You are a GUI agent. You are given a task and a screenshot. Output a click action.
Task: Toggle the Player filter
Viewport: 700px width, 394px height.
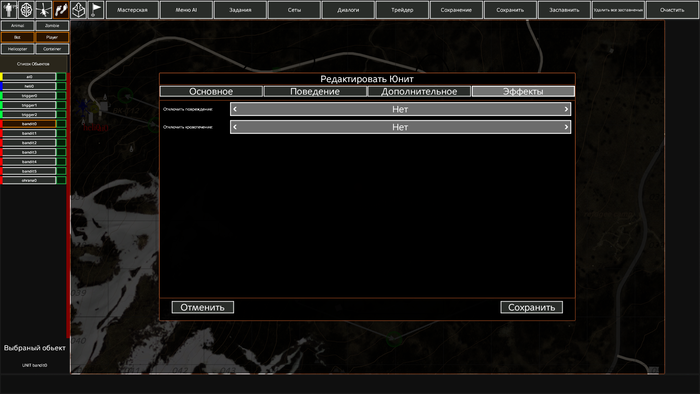(52, 37)
